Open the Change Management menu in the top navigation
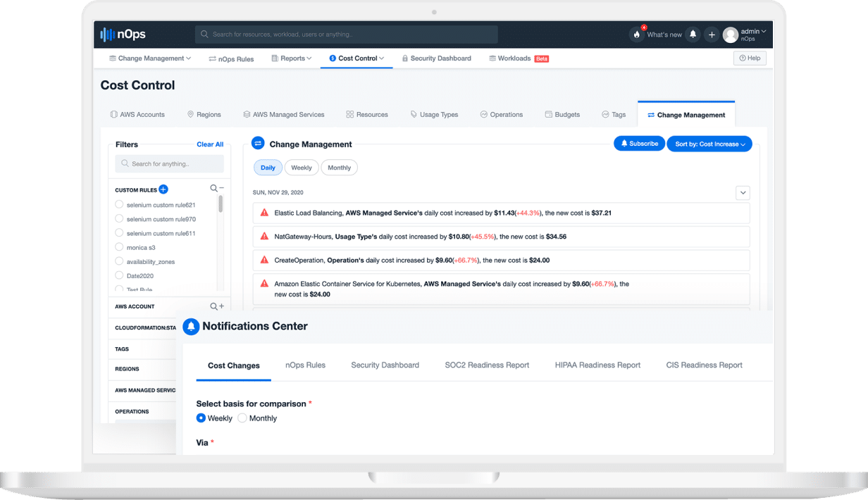The height and width of the screenshot is (500, 868). (x=149, y=58)
